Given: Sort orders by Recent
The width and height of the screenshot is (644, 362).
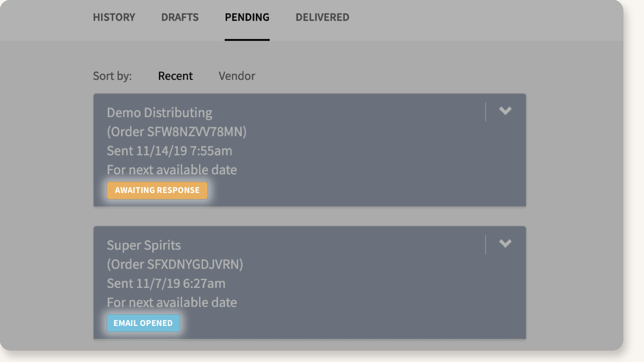Looking at the screenshot, I should click(x=175, y=76).
